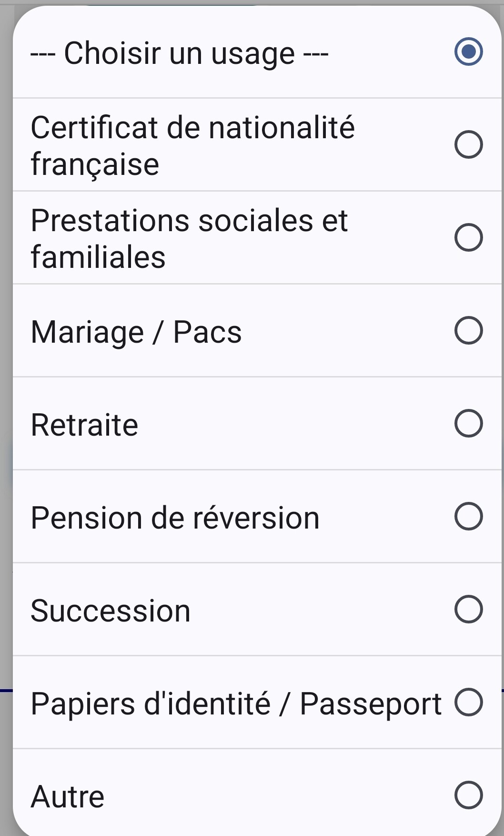The height and width of the screenshot is (836, 504).
Task: Select the 'Prestations sociales et familiales' radio button
Action: 468,237
